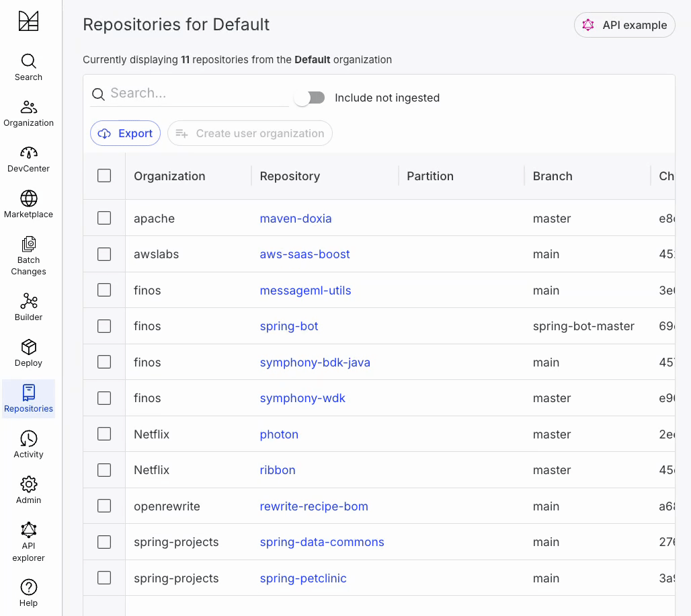View Activity from the sidebar
Screen dimensions: 691x616
(x=29, y=445)
